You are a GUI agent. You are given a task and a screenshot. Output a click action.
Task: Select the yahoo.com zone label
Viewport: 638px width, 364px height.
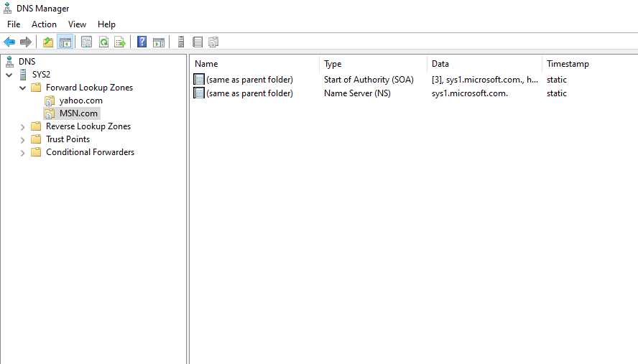click(x=80, y=101)
